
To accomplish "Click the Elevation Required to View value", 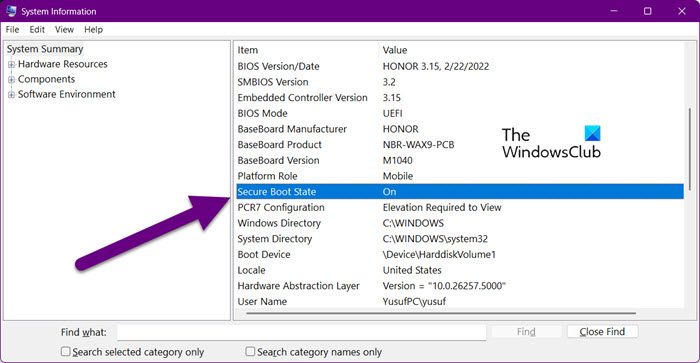I will [442, 208].
